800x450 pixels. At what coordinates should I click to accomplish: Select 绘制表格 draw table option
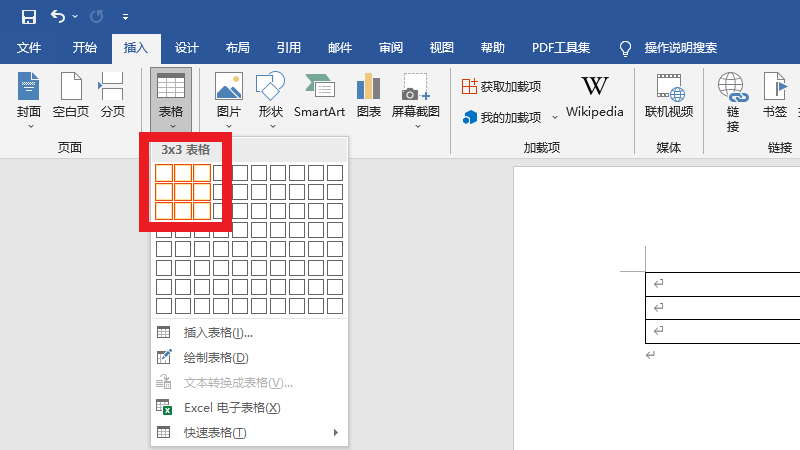click(216, 358)
